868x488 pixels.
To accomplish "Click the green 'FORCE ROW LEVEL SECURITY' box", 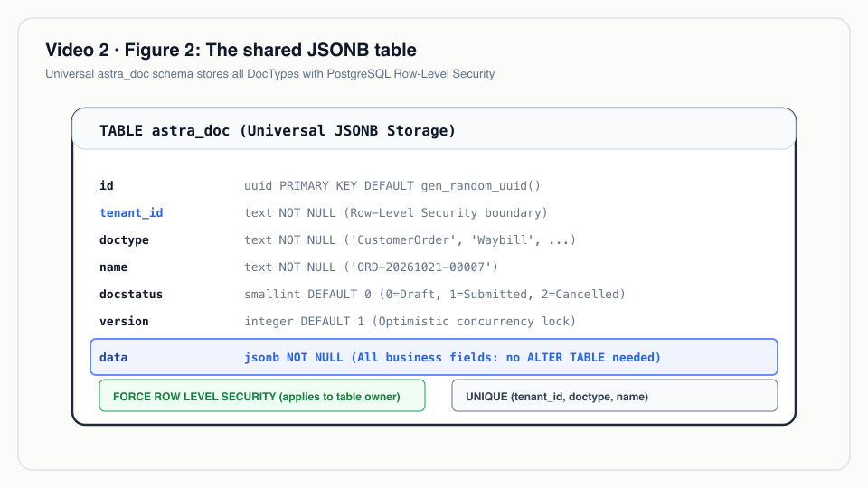I will pos(262,396).
